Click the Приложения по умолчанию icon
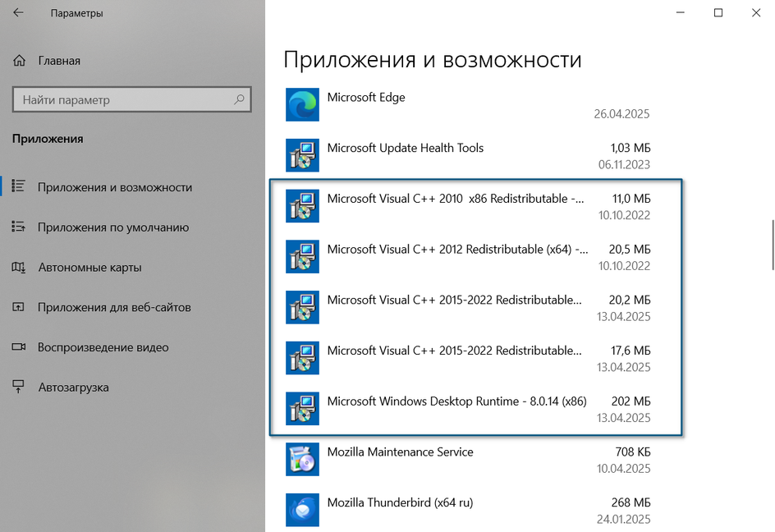Image resolution: width=775 pixels, height=532 pixels. (18, 227)
